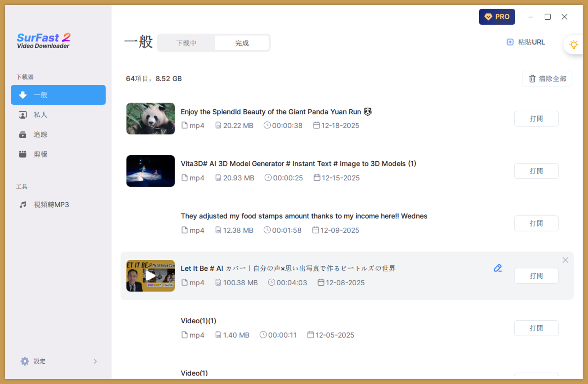588x384 pixels.
Task: Expand the 設定 settings chevron
Action: point(95,361)
